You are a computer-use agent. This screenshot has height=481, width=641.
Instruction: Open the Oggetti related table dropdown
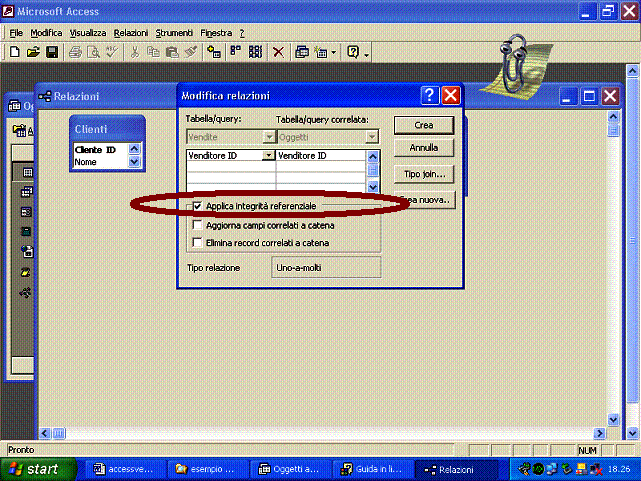[372, 137]
